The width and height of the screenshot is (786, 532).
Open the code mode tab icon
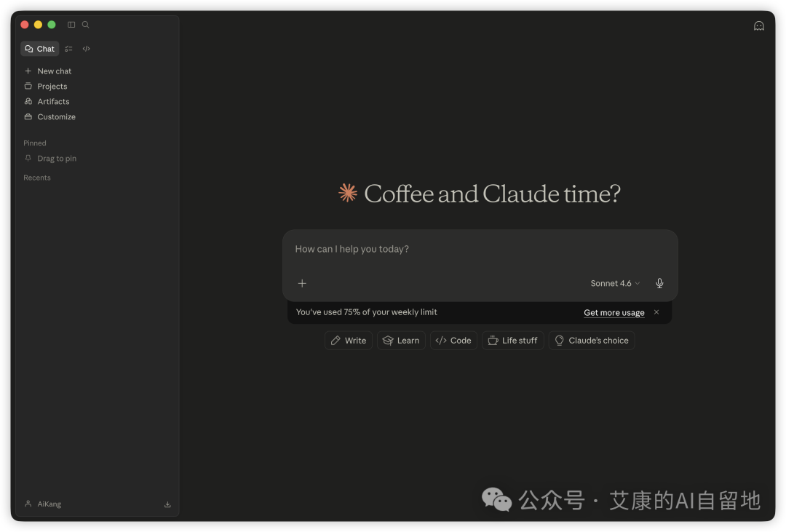[87, 49]
